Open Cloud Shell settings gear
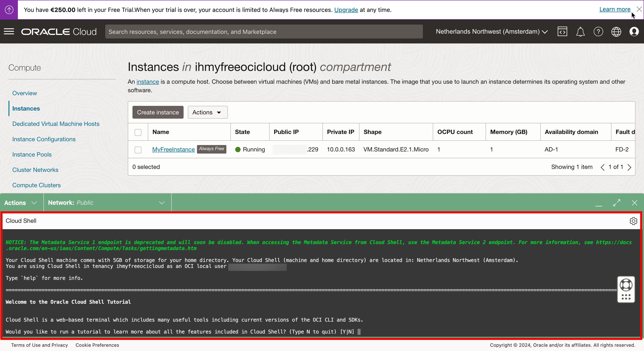The height and width of the screenshot is (351, 644). tap(633, 221)
